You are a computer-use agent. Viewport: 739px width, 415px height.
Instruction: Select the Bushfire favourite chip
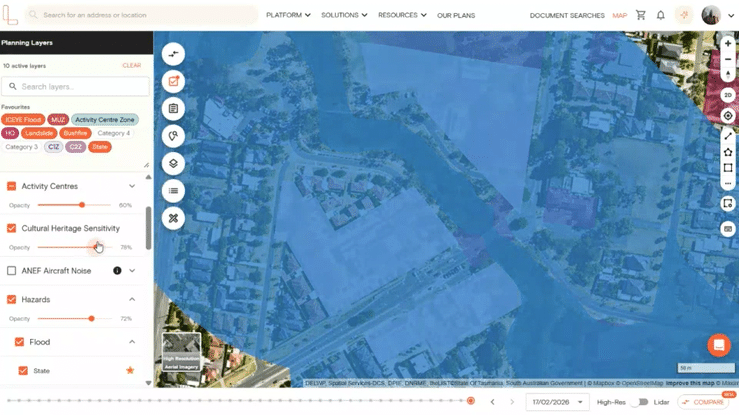point(75,133)
